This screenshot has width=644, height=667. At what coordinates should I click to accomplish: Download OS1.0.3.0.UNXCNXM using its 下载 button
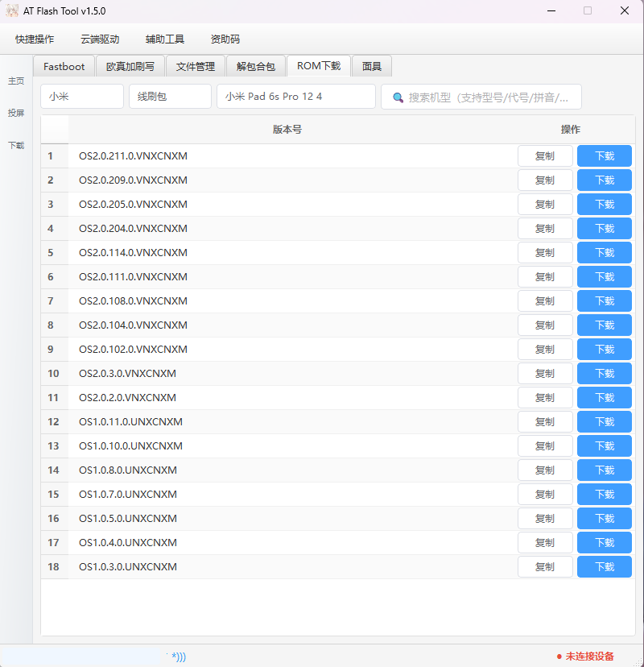pyautogui.click(x=604, y=566)
